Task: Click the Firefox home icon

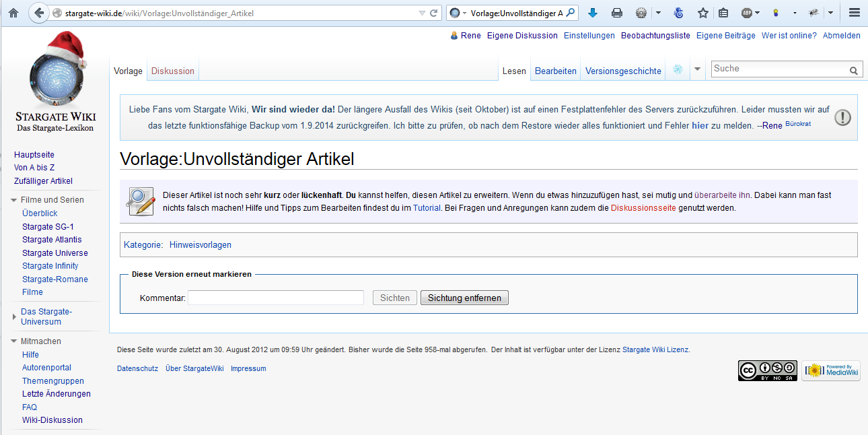Action: pyautogui.click(x=13, y=13)
